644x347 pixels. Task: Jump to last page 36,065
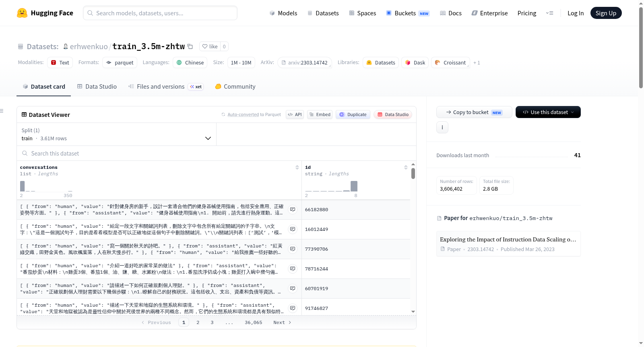(254, 322)
